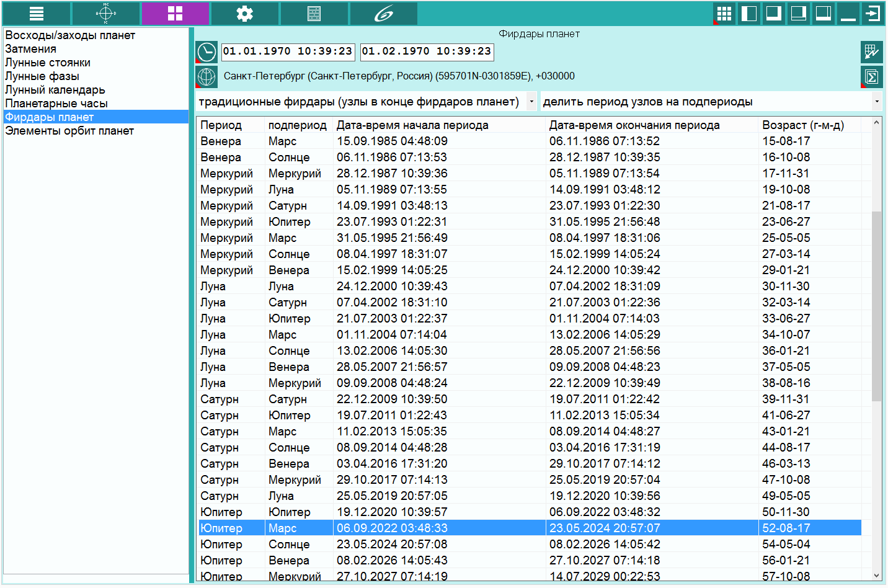Select row Юпитер Солнце 23.05.2024
Viewport: 888px width, 588px height.
[530, 545]
